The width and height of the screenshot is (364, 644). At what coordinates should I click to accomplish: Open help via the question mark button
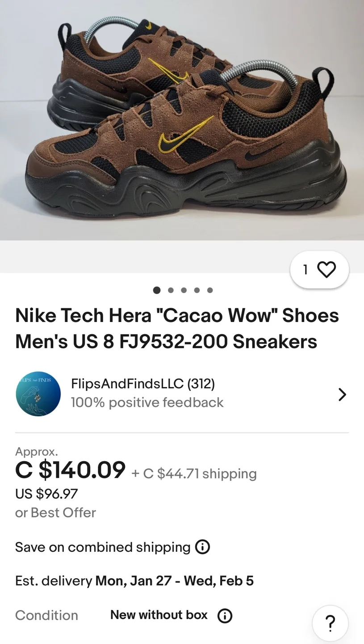point(330,623)
